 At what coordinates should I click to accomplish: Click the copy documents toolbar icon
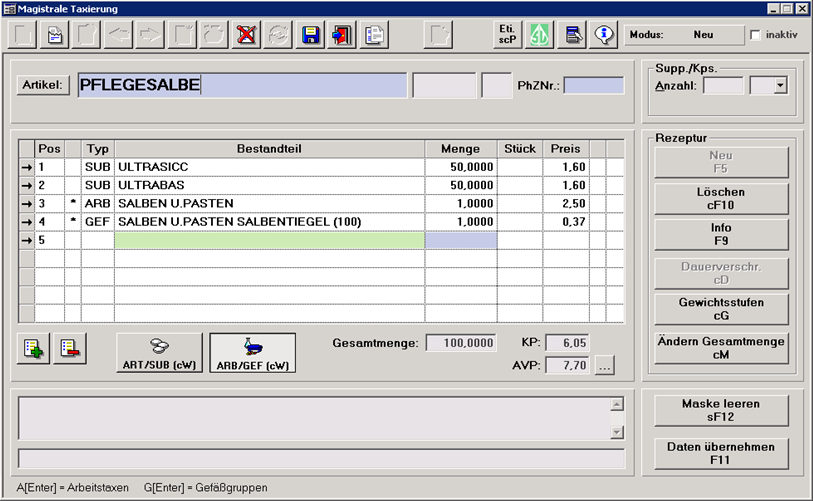coord(374,35)
